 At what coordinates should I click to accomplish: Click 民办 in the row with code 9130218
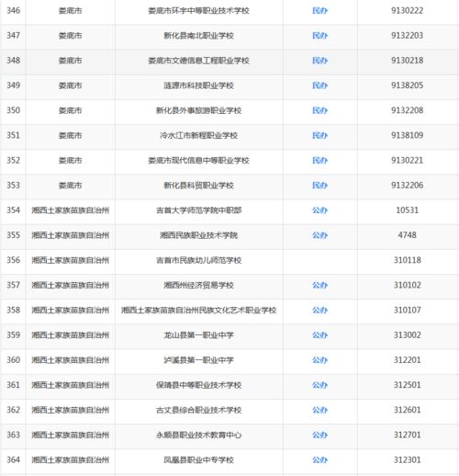pyautogui.click(x=319, y=61)
